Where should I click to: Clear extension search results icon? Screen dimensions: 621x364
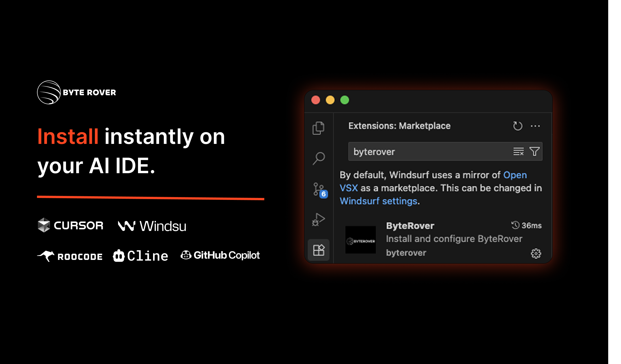coord(518,152)
